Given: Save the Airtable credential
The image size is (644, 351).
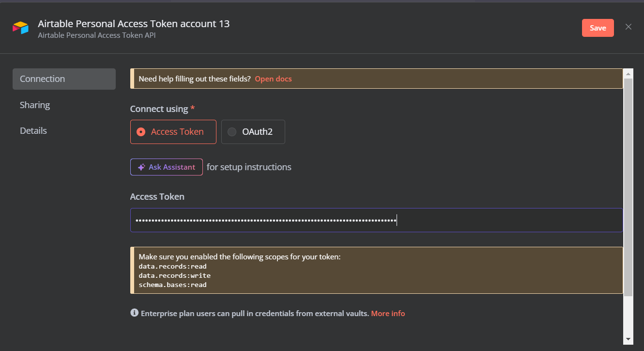Looking at the screenshot, I should tap(598, 28).
